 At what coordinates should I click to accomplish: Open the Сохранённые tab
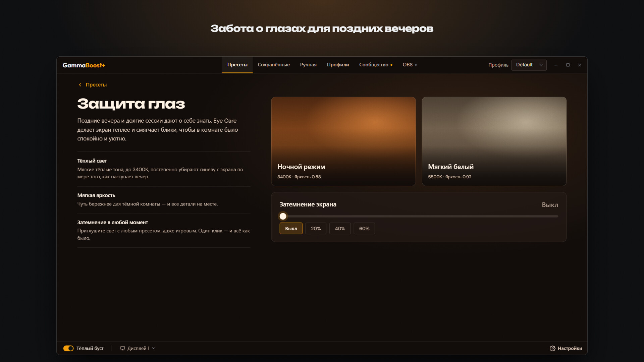[x=274, y=65]
